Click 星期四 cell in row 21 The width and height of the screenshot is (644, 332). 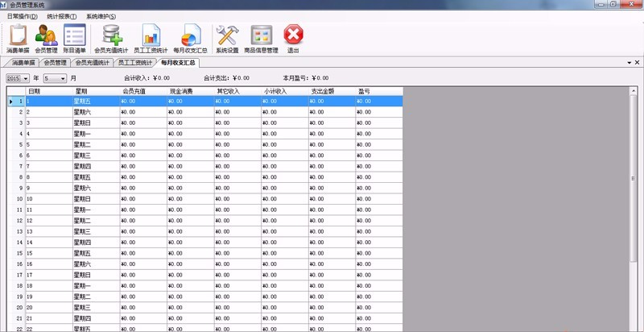click(x=96, y=318)
